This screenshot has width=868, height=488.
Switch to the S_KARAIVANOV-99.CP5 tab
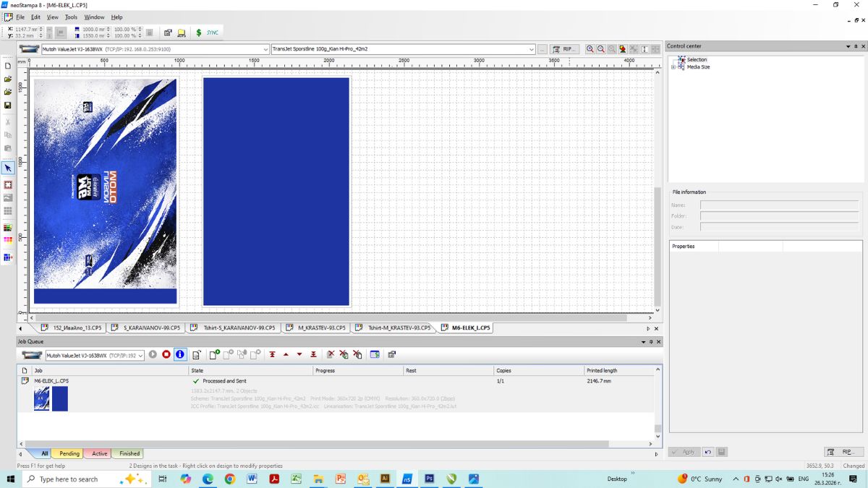coord(146,328)
